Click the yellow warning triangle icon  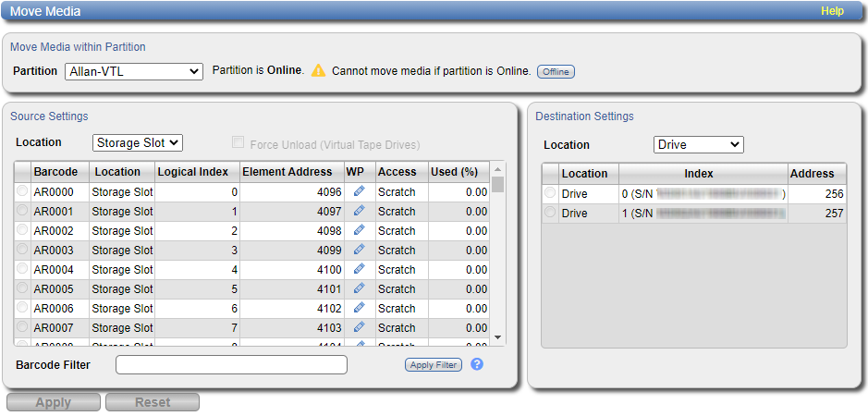point(318,71)
